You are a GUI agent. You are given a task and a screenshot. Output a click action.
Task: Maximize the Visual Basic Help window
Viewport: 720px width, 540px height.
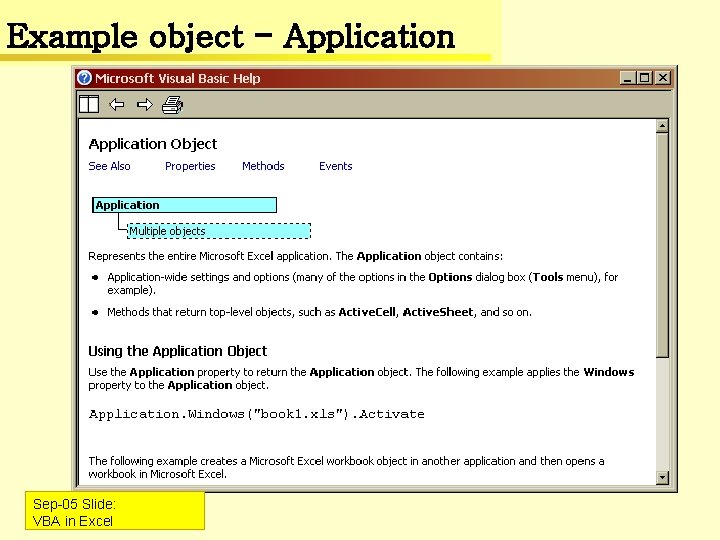645,78
